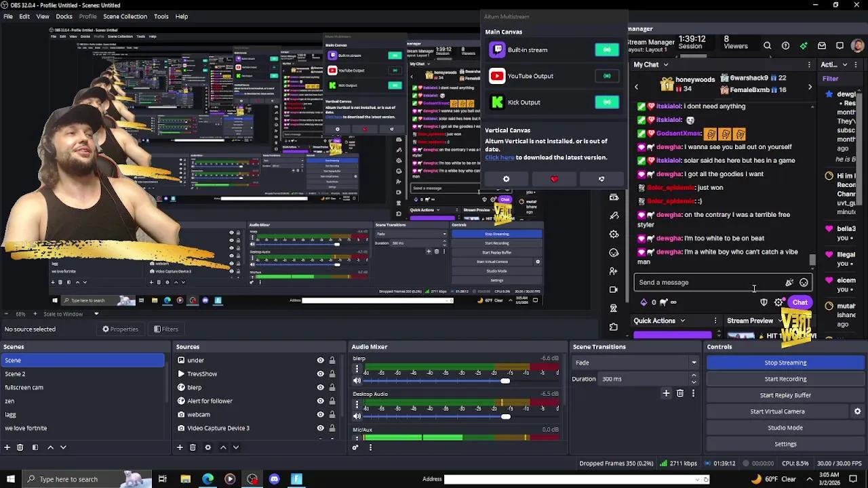
Task: Select 'fullscreen cam' scene
Action: point(81,388)
